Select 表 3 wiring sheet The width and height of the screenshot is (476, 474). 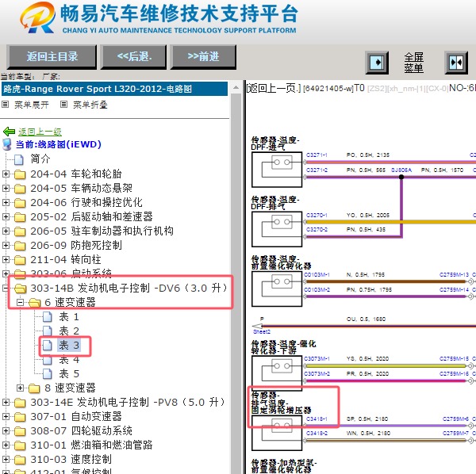point(69,345)
